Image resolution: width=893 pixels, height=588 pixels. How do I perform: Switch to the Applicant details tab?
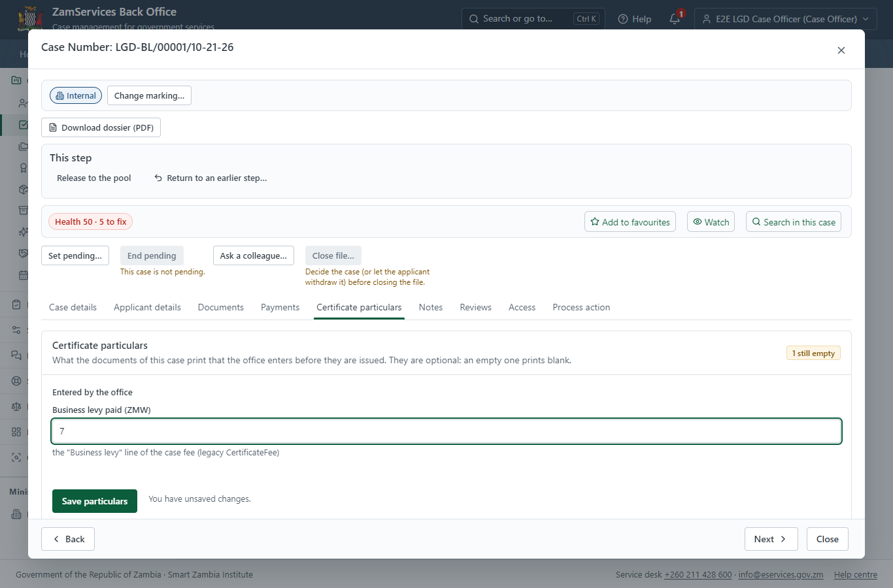pos(147,307)
